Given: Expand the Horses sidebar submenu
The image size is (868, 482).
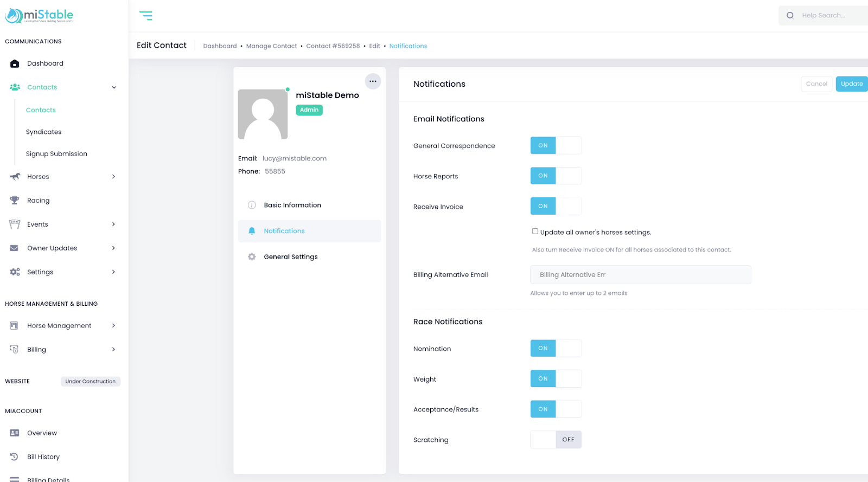Looking at the screenshot, I should (x=113, y=177).
